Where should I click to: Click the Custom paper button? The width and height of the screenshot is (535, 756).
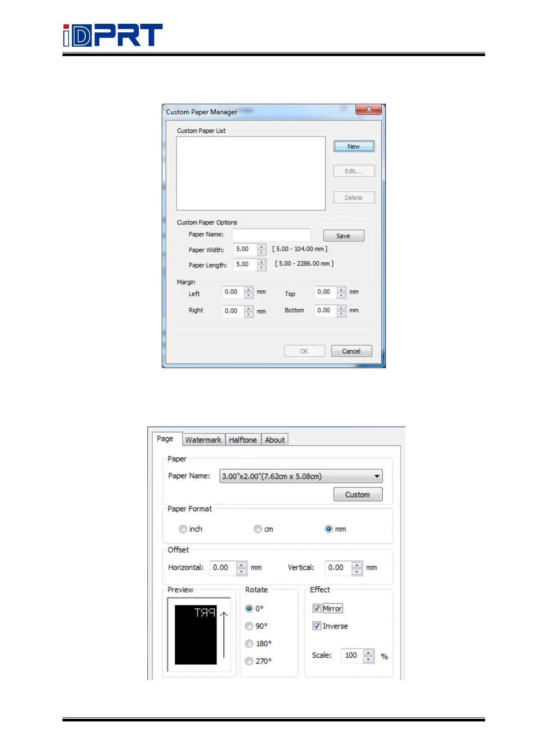click(x=358, y=494)
